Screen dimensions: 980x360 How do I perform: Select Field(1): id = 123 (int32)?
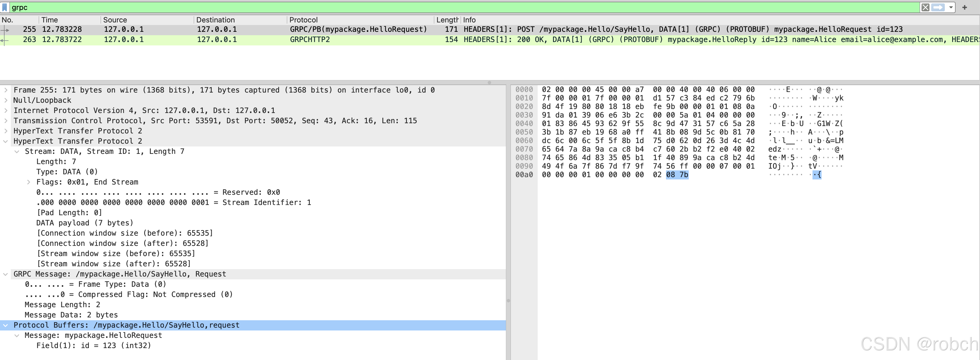coord(94,346)
